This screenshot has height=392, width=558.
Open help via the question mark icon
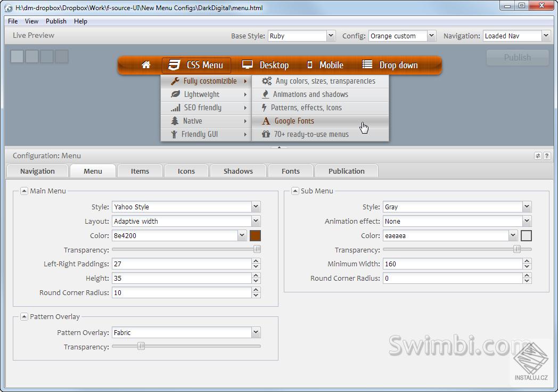(x=547, y=156)
